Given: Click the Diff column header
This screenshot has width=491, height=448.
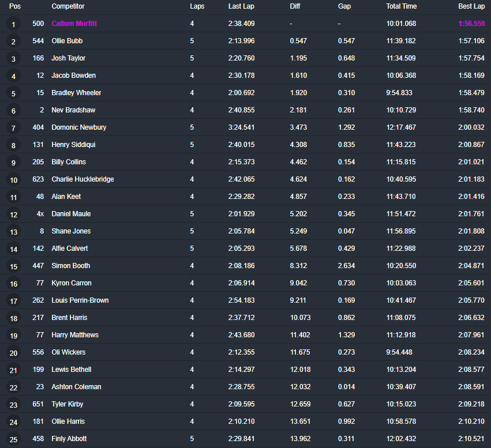Looking at the screenshot, I should tap(295, 6).
